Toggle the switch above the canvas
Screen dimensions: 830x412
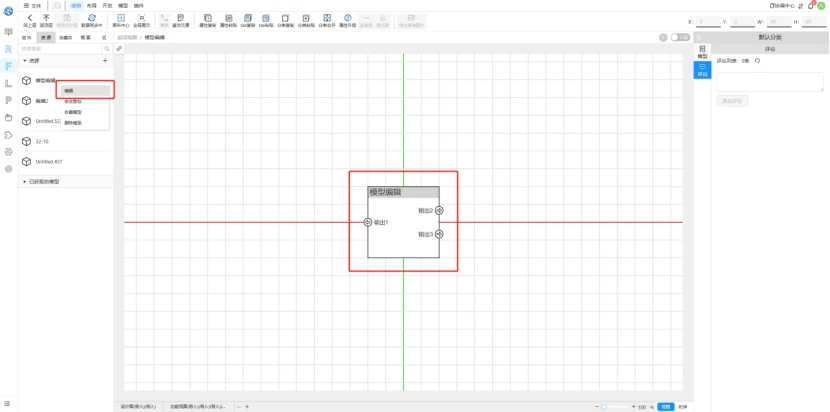[x=680, y=38]
